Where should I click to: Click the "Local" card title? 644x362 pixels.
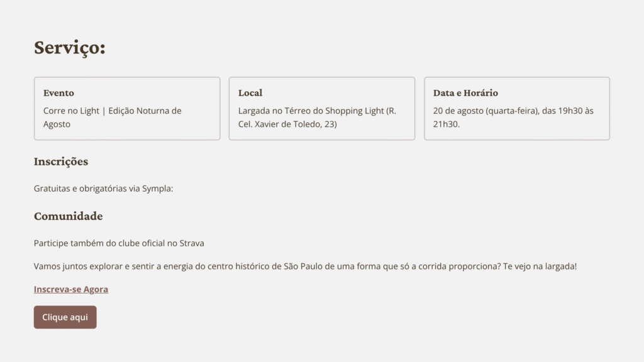(x=250, y=93)
